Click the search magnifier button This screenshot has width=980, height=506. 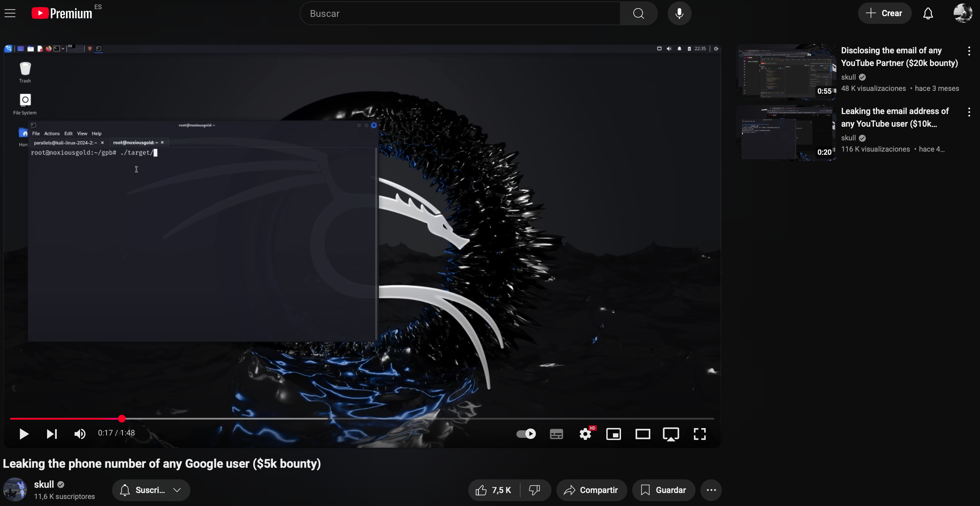(638, 14)
